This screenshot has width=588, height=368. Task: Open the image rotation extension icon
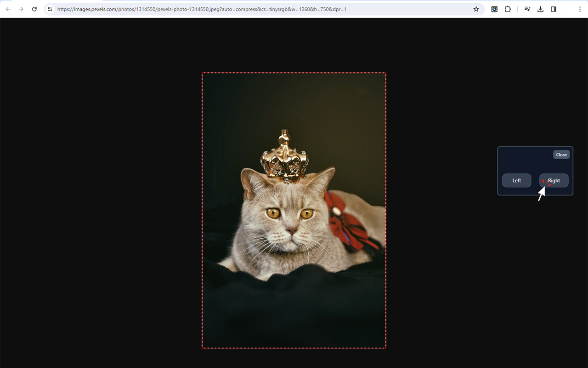494,9
